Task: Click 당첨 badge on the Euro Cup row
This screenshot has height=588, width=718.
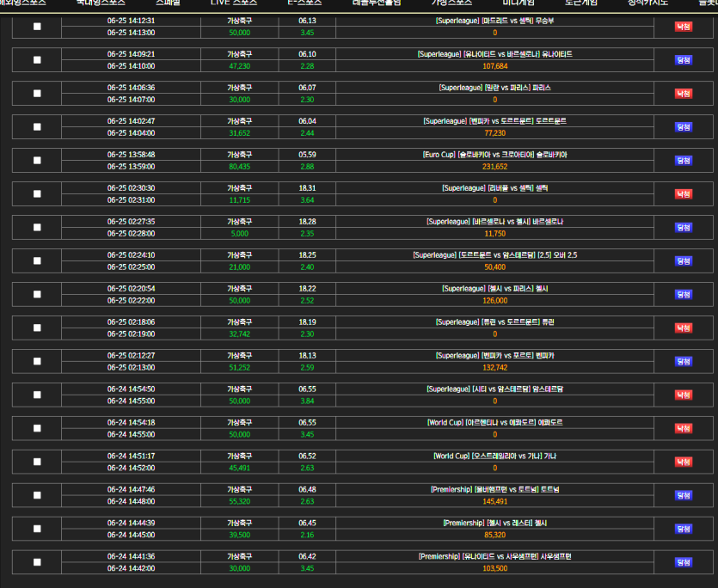Action: click(x=683, y=161)
